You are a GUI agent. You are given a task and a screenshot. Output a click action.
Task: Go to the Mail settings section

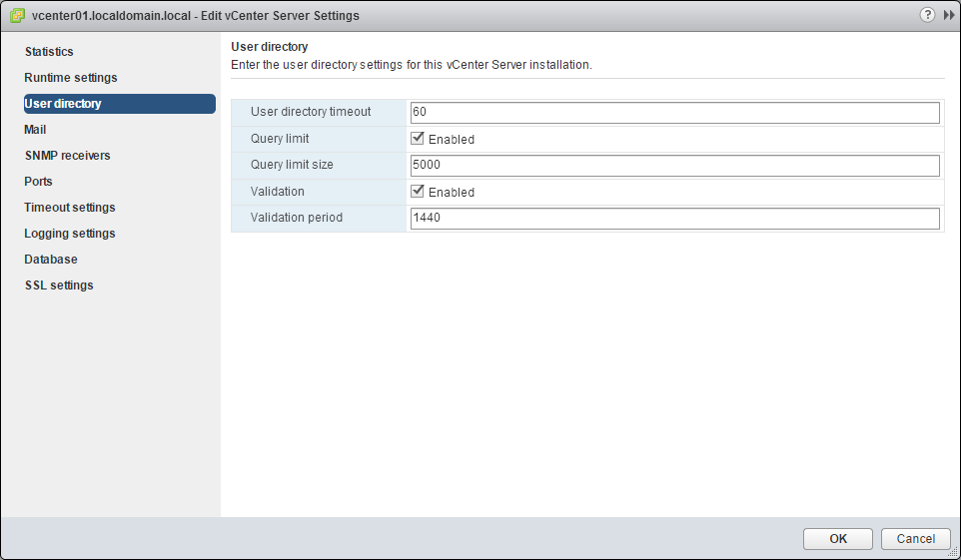click(35, 130)
